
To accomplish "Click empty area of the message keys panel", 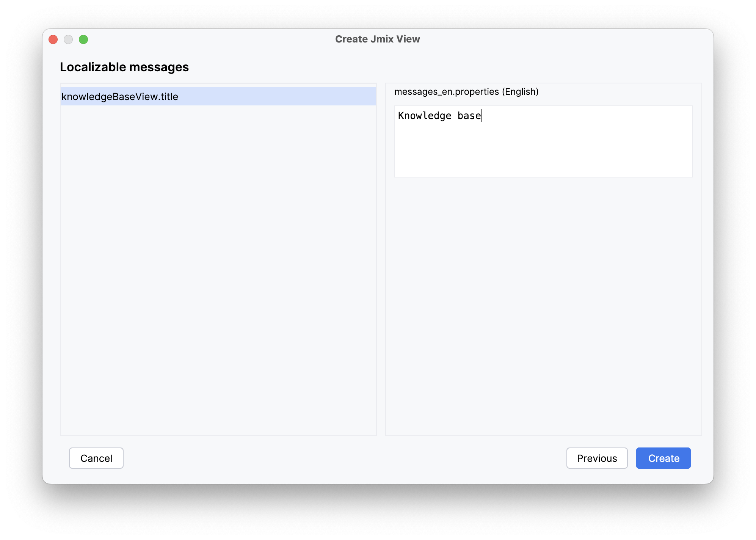I will pos(218,265).
